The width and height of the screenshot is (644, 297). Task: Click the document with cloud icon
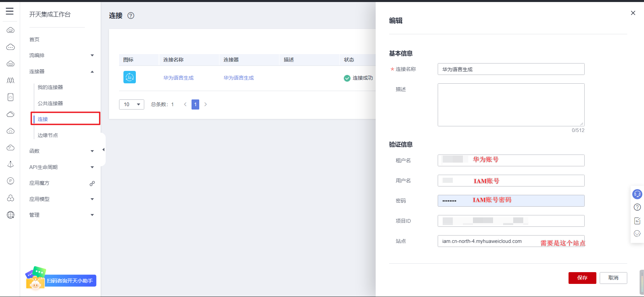(10, 97)
